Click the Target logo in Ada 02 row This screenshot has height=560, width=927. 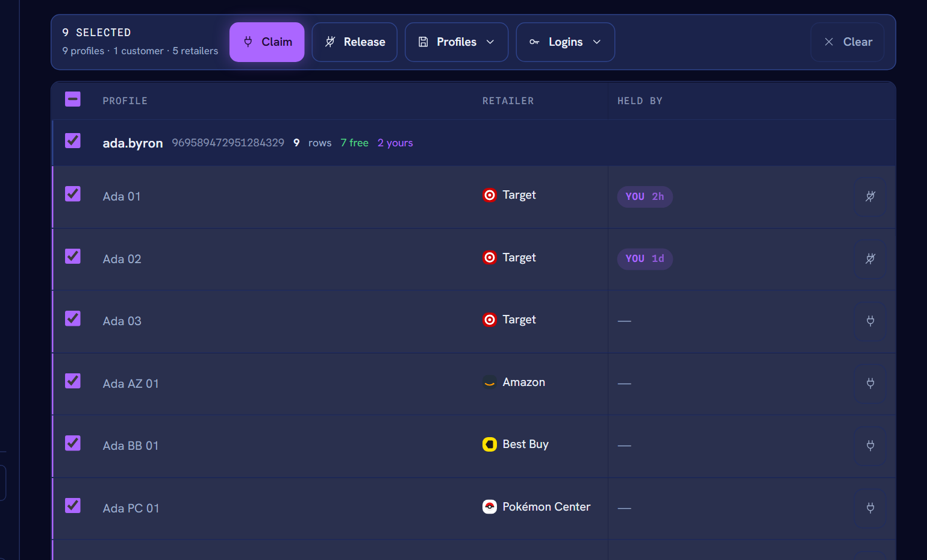(x=490, y=258)
